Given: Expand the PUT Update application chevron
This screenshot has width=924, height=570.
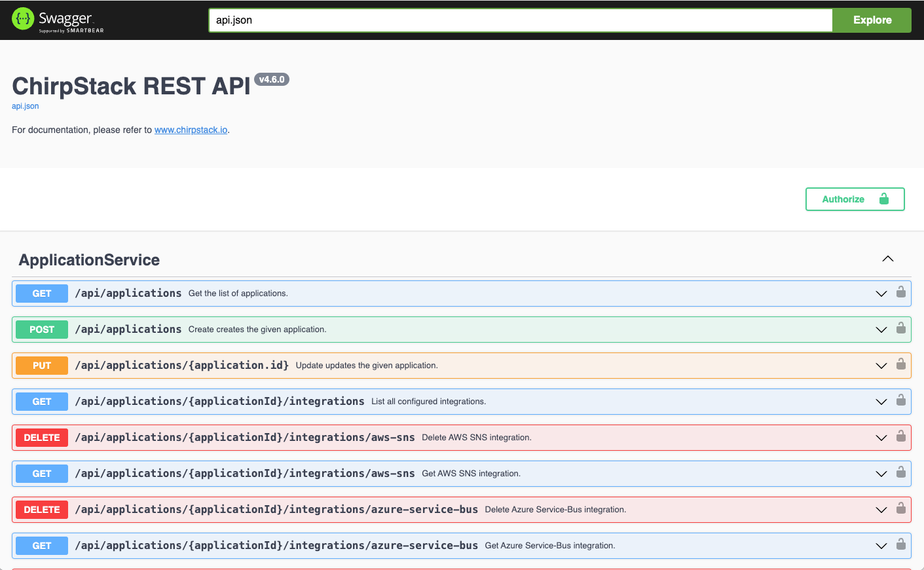Looking at the screenshot, I should [x=881, y=366].
